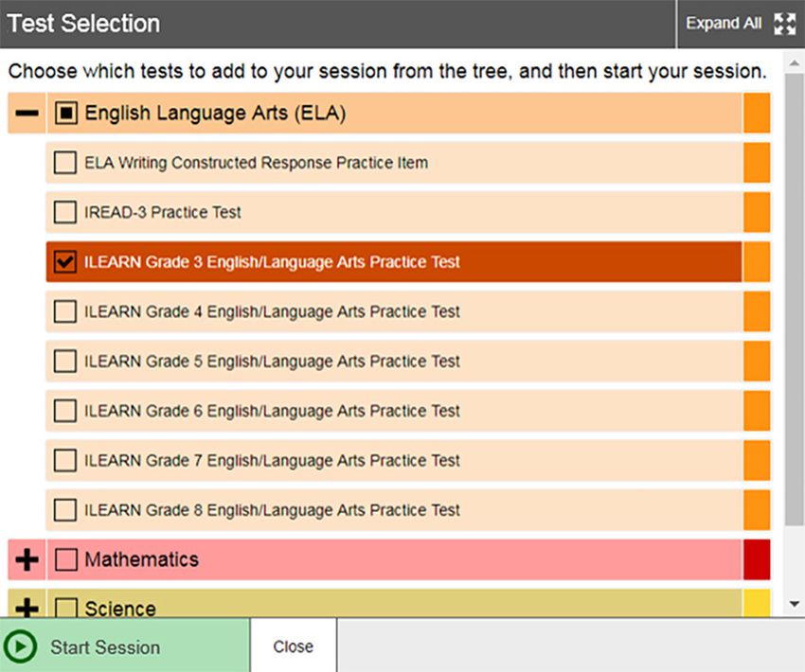Click the Start Session button
This screenshot has width=805, height=672.
125,645
